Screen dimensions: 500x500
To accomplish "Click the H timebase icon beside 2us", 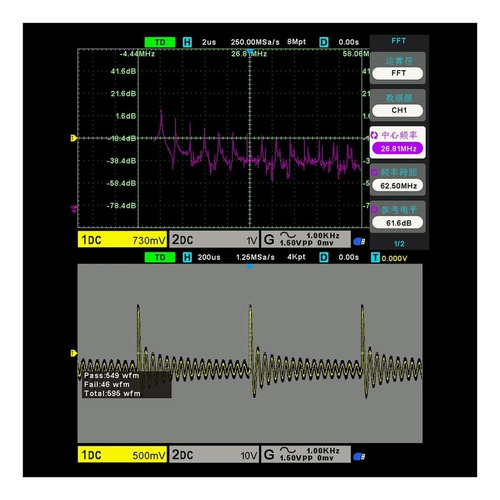I will click(x=187, y=42).
